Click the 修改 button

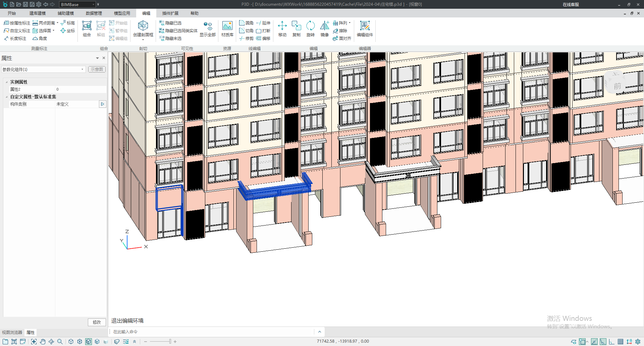click(x=97, y=322)
